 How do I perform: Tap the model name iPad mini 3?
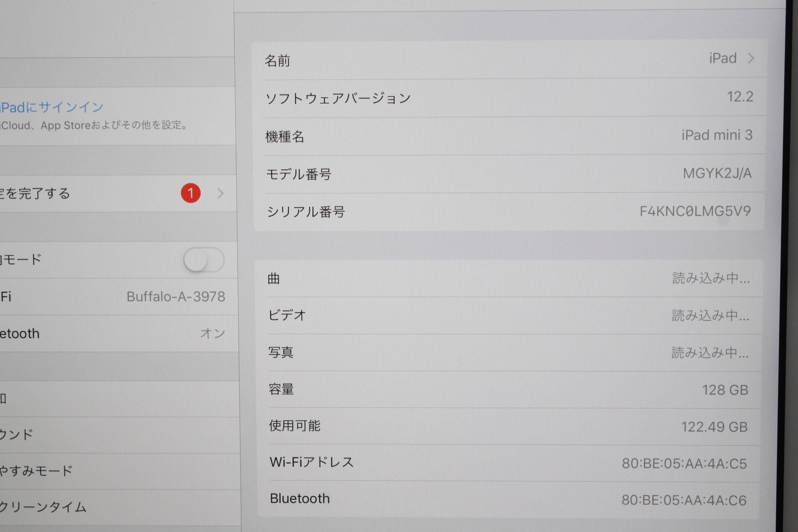click(x=717, y=135)
